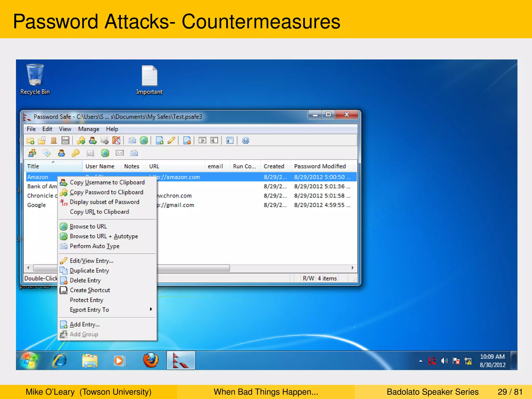Click the R/W status bar indicator
The width and height of the screenshot is (532, 399).
pos(308,278)
